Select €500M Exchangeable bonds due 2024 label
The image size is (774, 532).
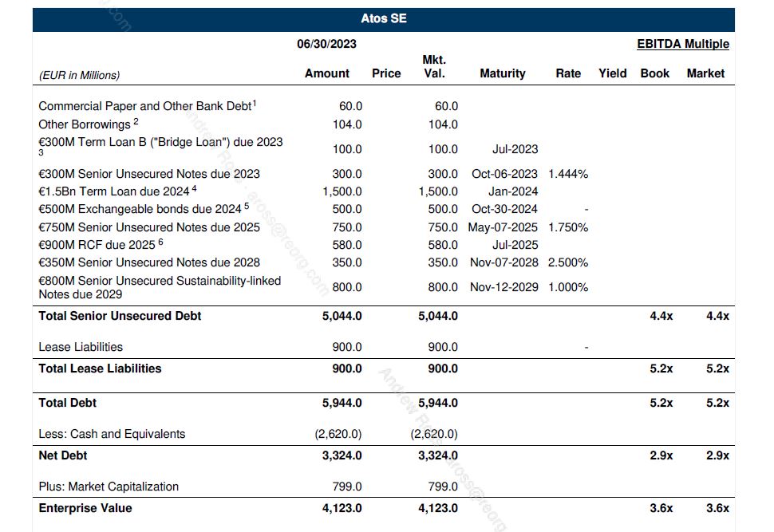(144, 209)
